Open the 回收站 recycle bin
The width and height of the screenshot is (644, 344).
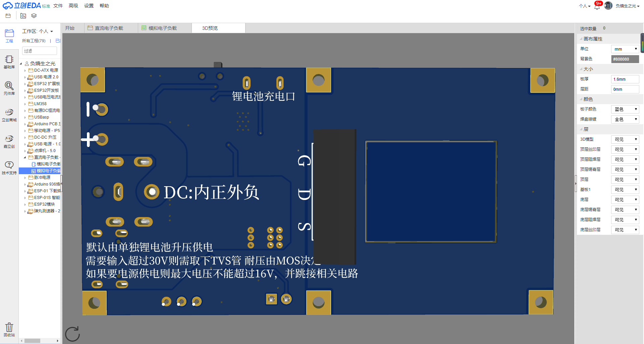click(9, 329)
